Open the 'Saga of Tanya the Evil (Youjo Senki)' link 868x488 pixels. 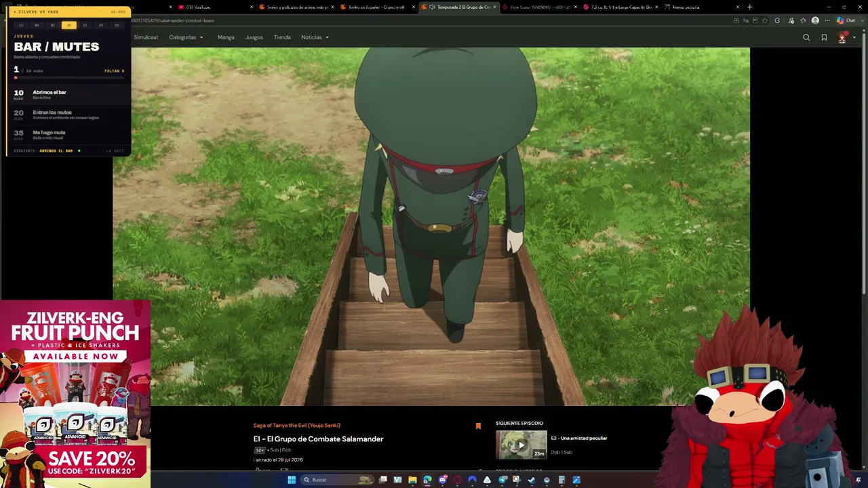[x=297, y=426]
